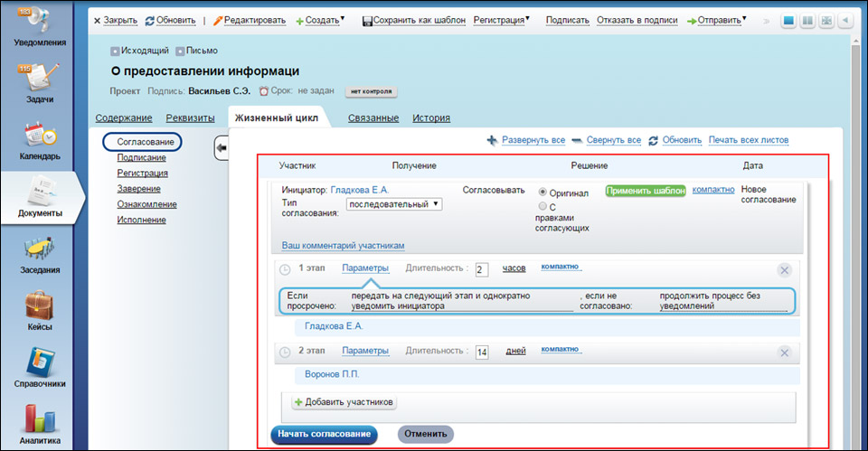Open Параметры of 1 этап

365,268
